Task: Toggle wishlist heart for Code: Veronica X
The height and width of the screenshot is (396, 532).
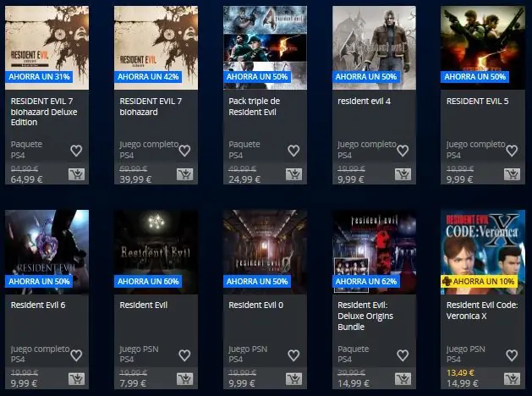Action: click(x=512, y=355)
